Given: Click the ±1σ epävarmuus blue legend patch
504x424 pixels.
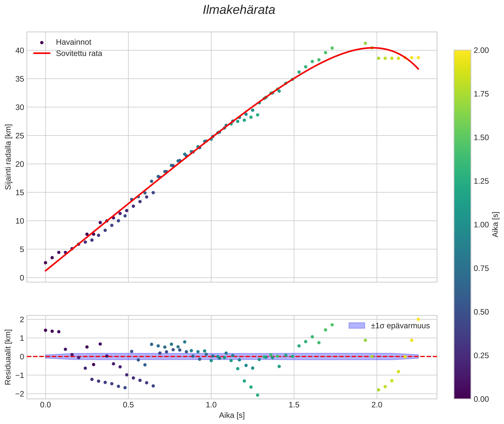Looking at the screenshot, I should pos(357,326).
